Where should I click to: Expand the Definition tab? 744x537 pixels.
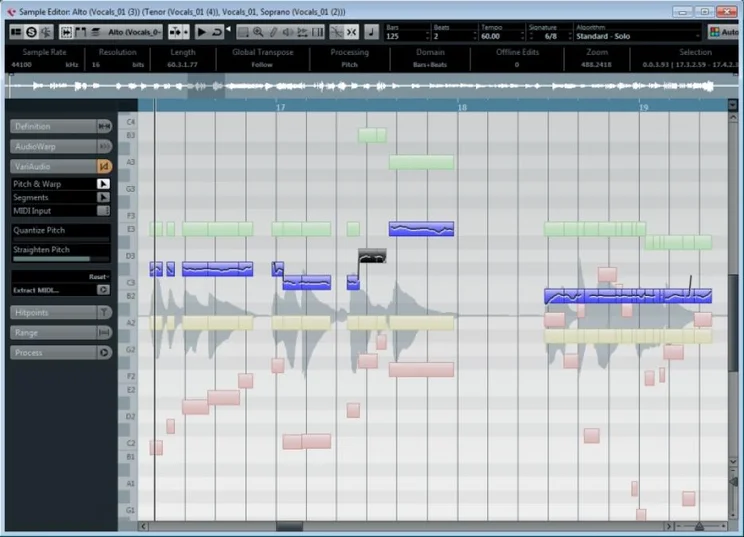click(55, 126)
